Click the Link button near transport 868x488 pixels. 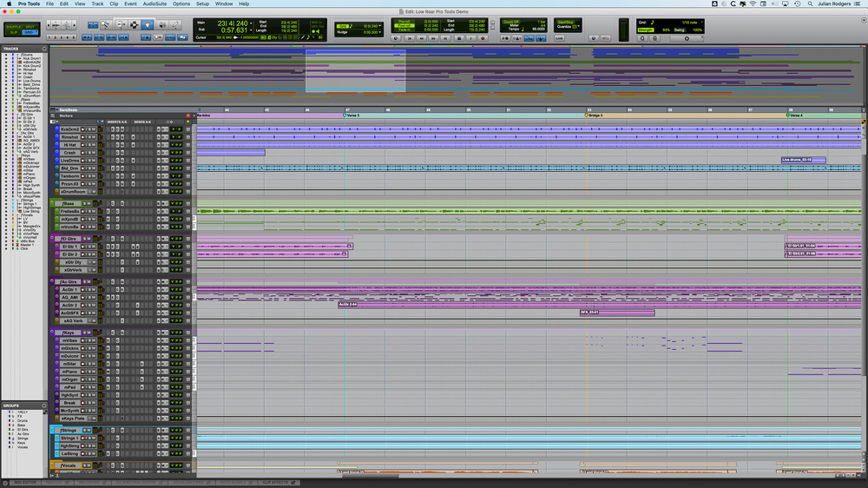coord(560,38)
